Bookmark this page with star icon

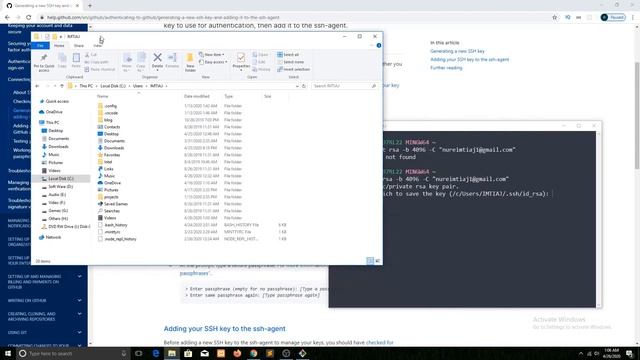coord(554,18)
